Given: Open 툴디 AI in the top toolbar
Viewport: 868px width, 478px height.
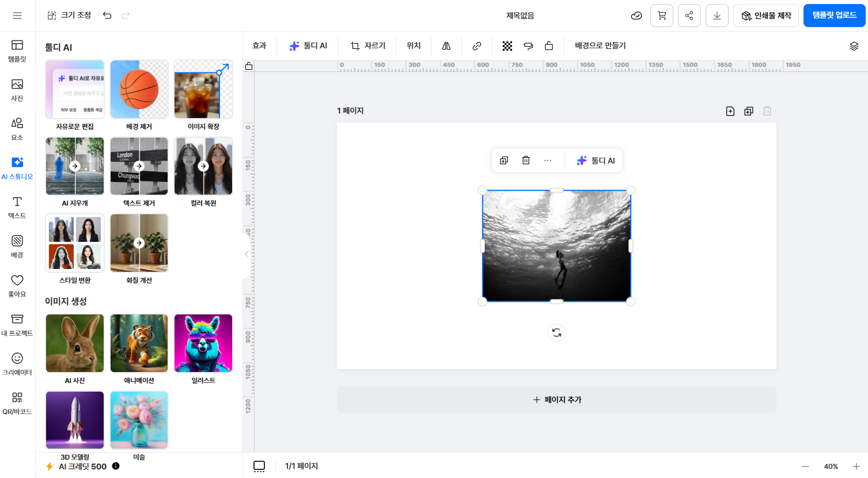Looking at the screenshot, I should pyautogui.click(x=308, y=46).
